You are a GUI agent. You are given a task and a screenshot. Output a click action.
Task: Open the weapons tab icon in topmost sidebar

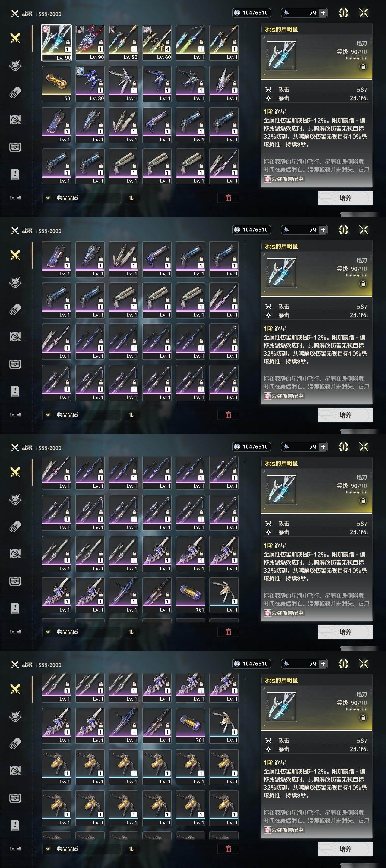point(15,38)
